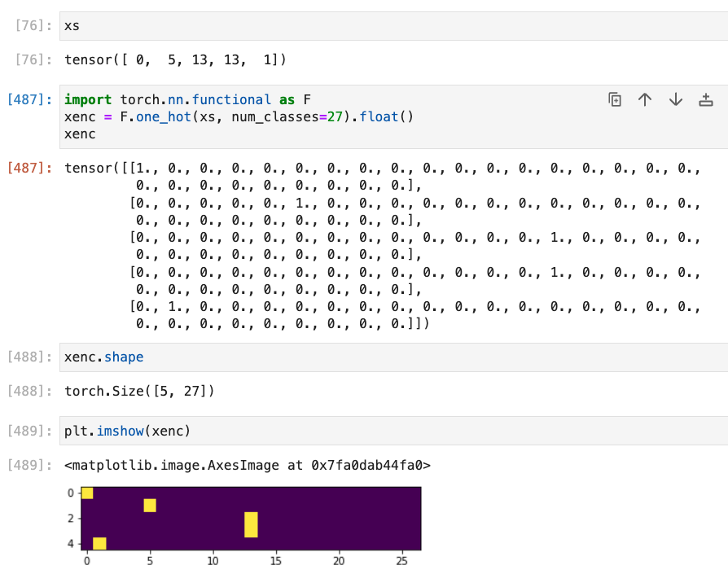Click the first row of the xenc tensor output
Screen dimensions: 728x574
coord(383,177)
